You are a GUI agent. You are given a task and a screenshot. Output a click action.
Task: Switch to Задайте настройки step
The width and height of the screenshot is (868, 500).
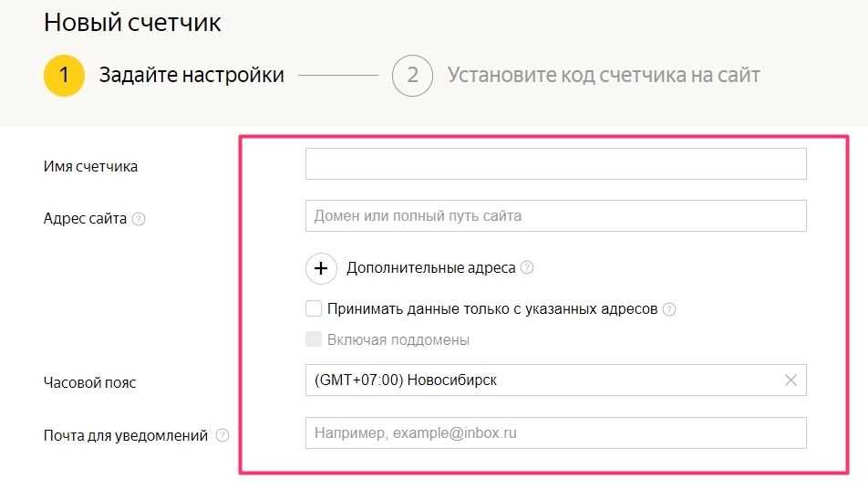point(191,76)
